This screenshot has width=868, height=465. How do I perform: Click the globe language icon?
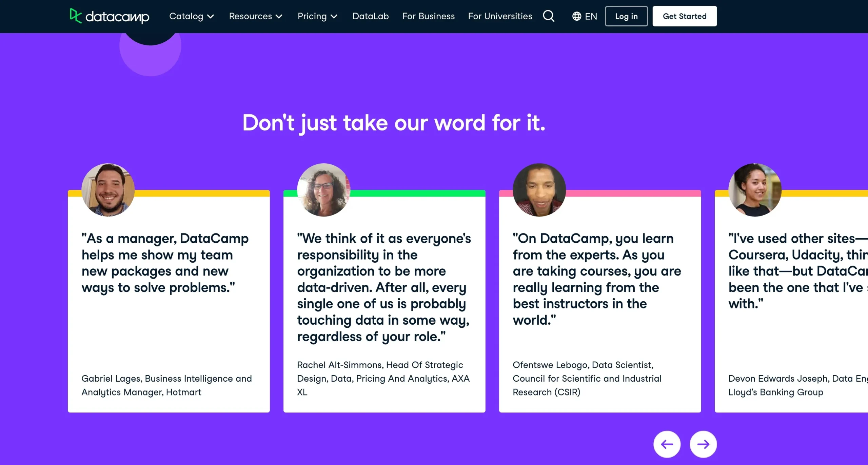click(576, 16)
